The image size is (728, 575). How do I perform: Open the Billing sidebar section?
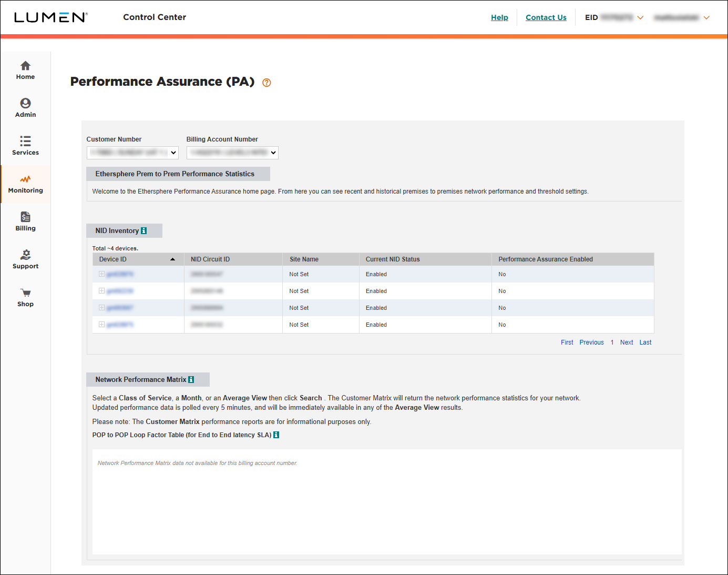25,222
